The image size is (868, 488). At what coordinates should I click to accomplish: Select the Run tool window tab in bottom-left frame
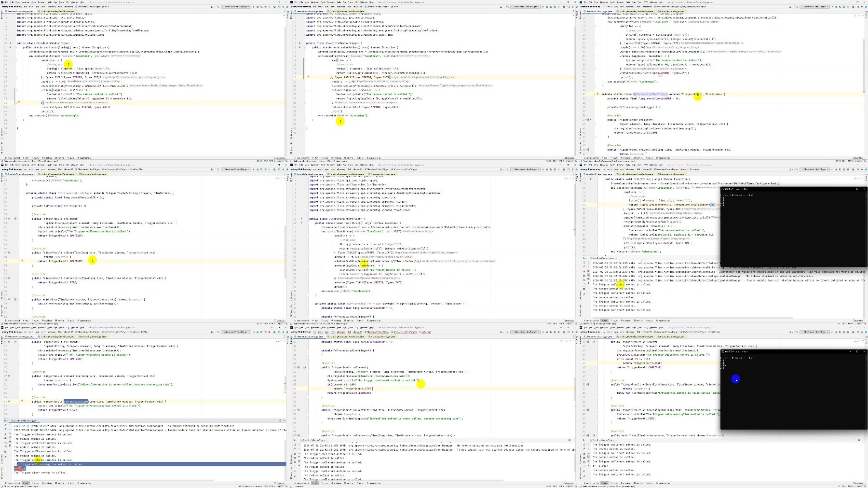click(26, 483)
